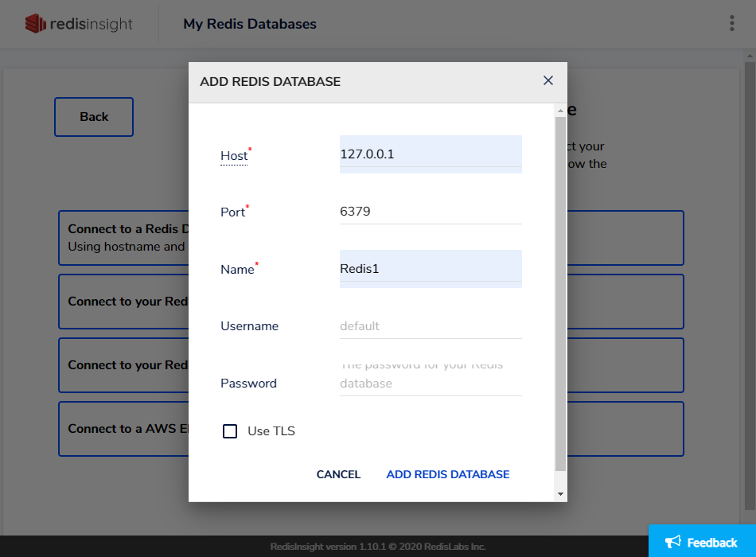Click the My Redis Databases title
The image size is (756, 557).
(x=250, y=24)
